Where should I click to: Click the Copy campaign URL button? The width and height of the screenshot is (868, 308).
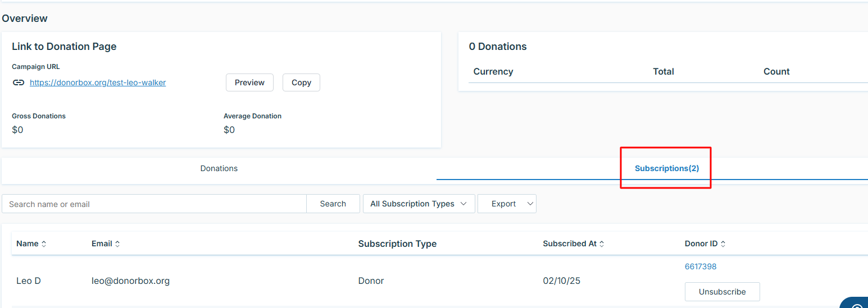[301, 82]
